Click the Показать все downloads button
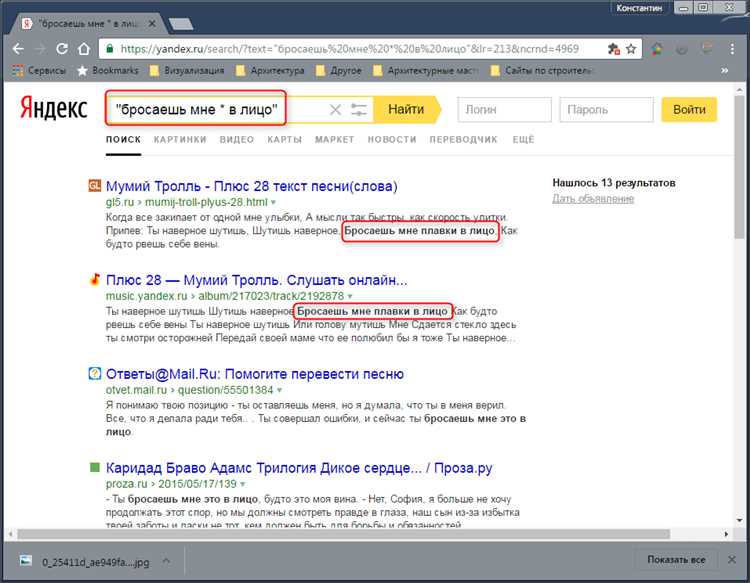 coord(676,560)
